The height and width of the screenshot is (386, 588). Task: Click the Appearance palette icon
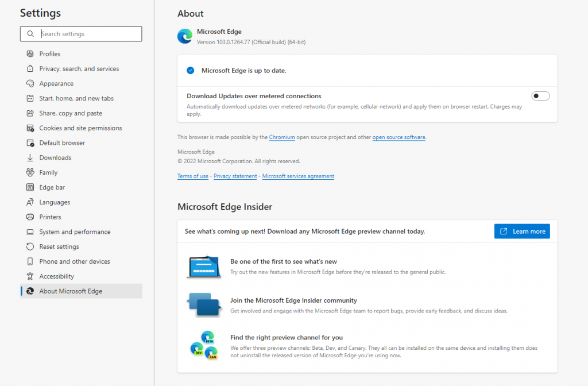30,83
